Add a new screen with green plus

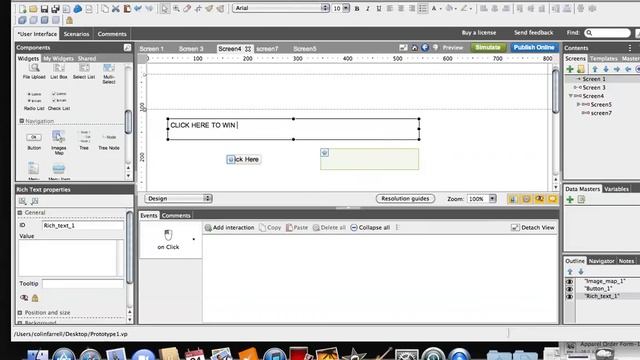570,69
